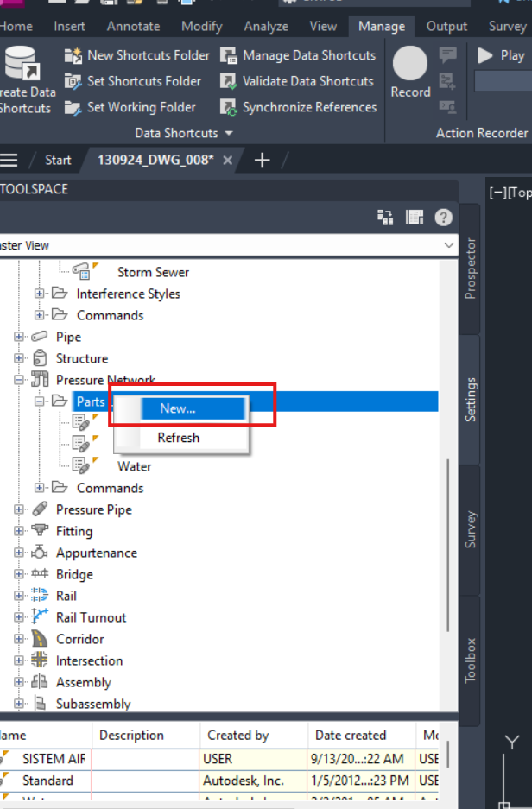Select the Intersection tree icon
Screen dimensions: 532x809
[40, 660]
